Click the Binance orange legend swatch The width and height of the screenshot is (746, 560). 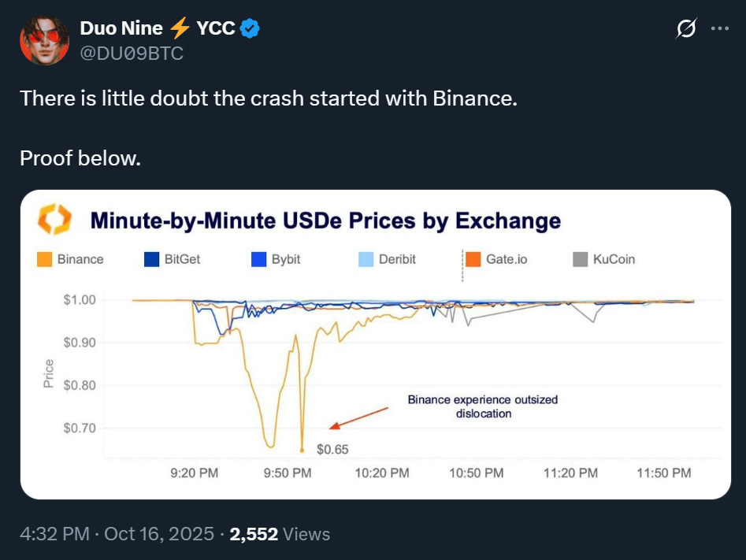click(x=45, y=259)
